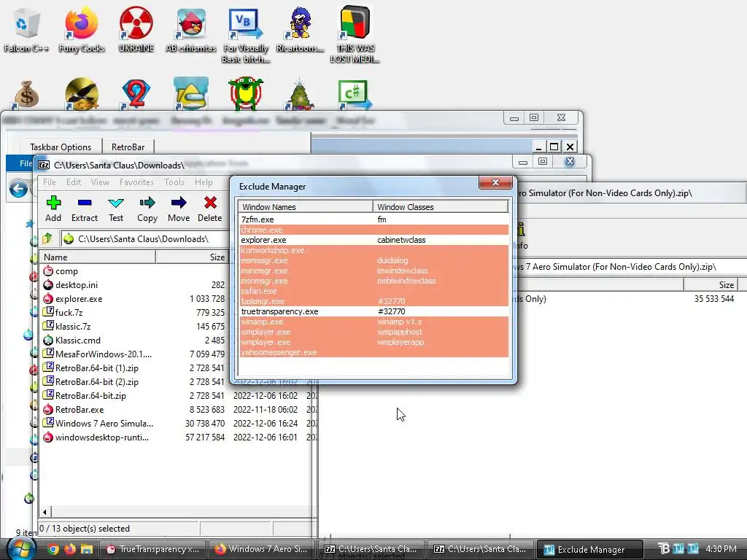Select RetroBar.64-bit (1).zip file

pos(90,367)
